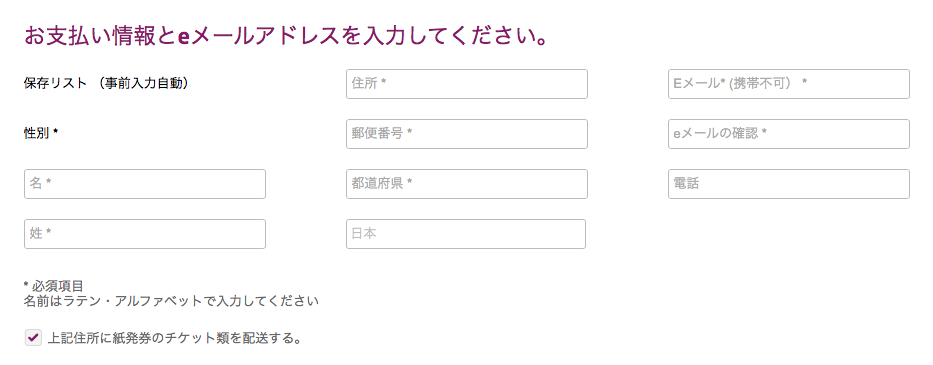
Task: Click the bold e in the heading
Action: [x=184, y=38]
